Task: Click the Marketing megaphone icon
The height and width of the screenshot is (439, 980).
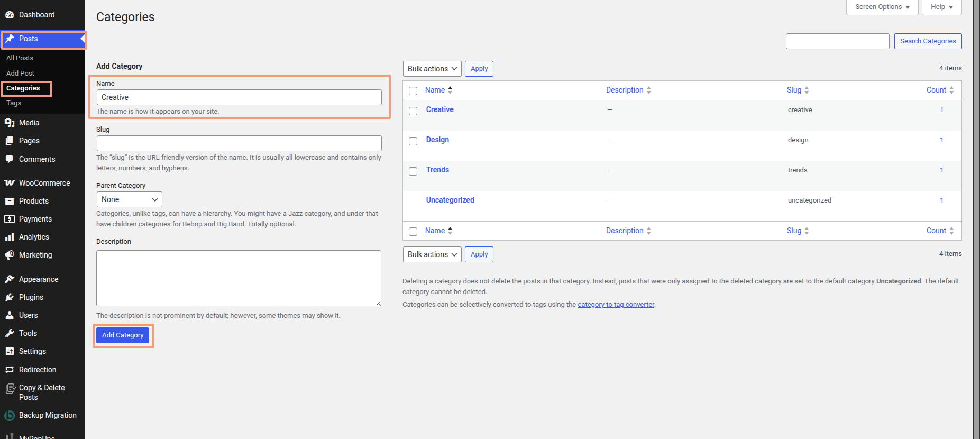Action: click(10, 255)
